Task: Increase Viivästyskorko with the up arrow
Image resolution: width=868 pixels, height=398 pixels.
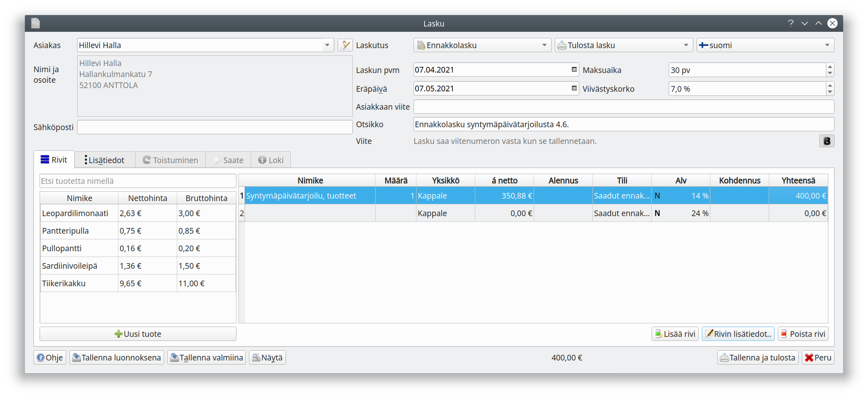Action: 830,86
